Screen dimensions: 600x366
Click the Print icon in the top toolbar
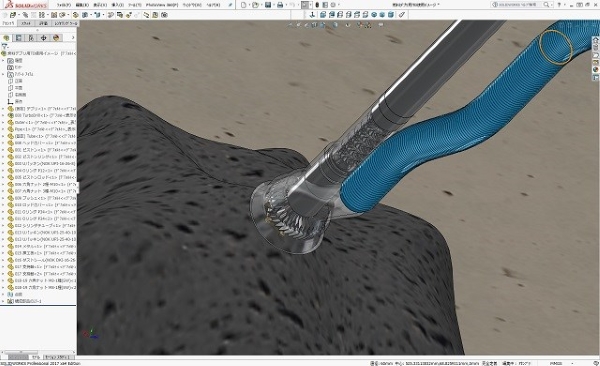click(x=280, y=5)
